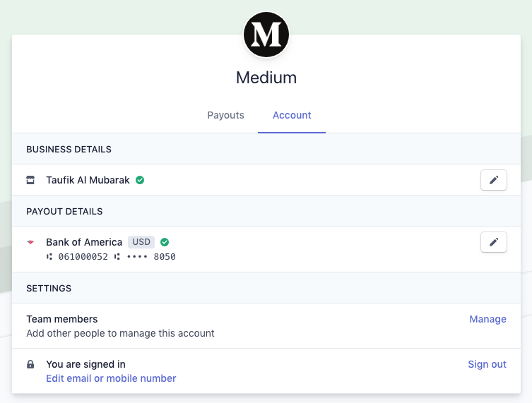
Task: Click the routing number icon before 061000052
Action: click(49, 257)
